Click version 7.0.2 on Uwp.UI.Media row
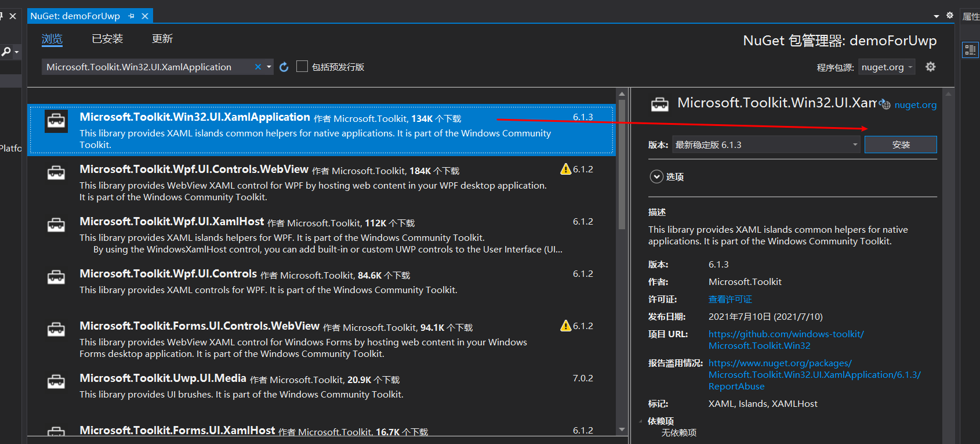The image size is (980, 444). coord(583,378)
